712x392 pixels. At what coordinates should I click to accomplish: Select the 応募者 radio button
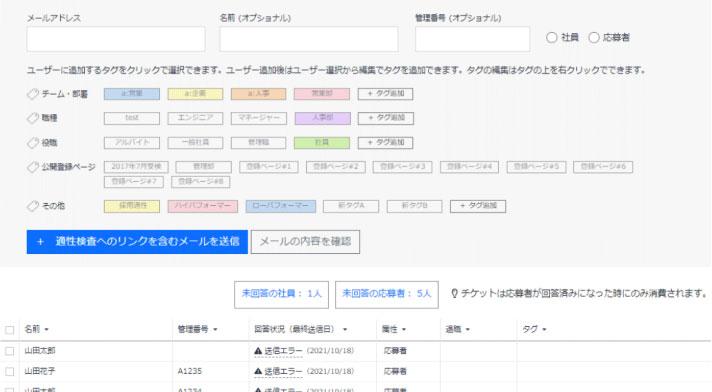594,38
